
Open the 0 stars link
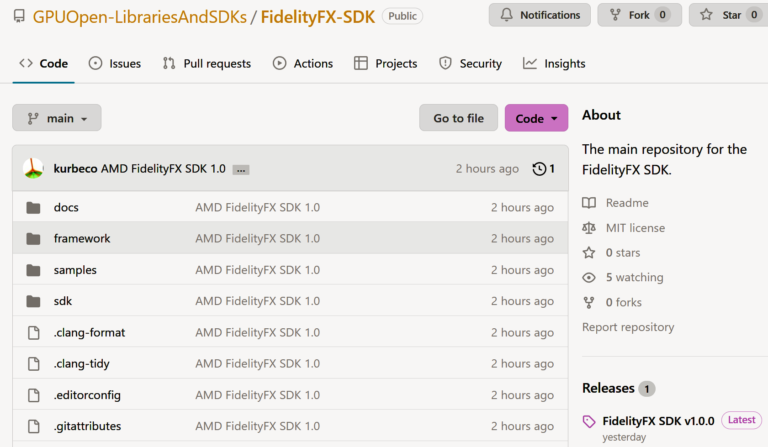[x=623, y=253]
